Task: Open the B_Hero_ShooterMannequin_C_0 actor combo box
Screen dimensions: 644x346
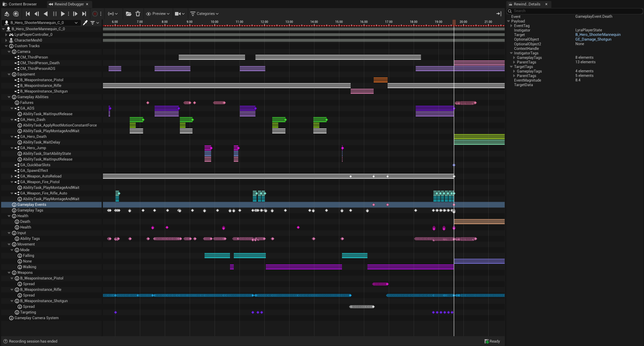Action: pyautogui.click(x=41, y=23)
